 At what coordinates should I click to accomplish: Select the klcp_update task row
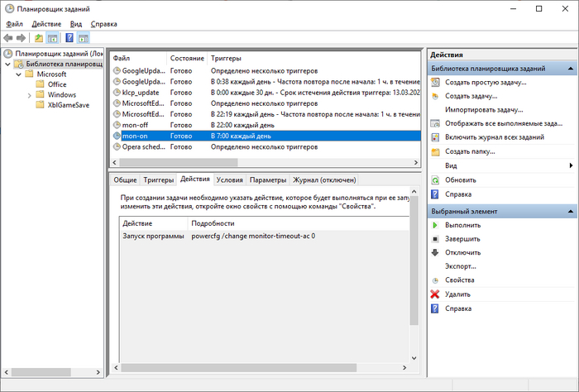(266, 93)
